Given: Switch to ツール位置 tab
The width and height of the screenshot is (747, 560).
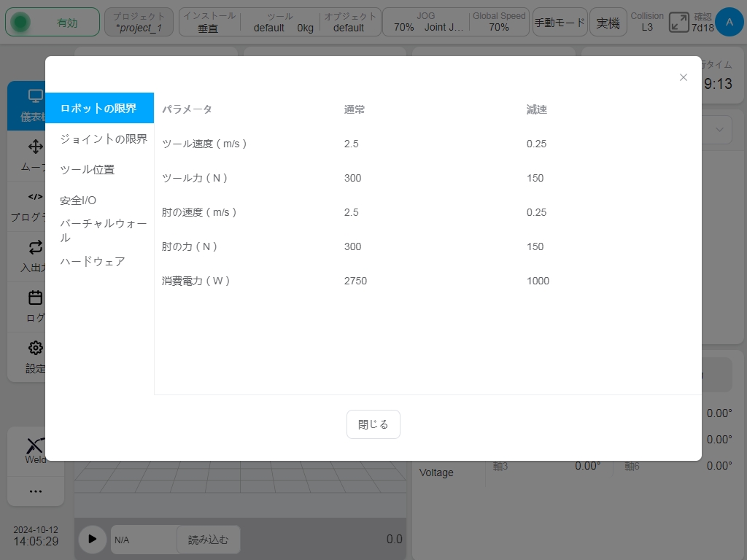Looking at the screenshot, I should (99, 169).
